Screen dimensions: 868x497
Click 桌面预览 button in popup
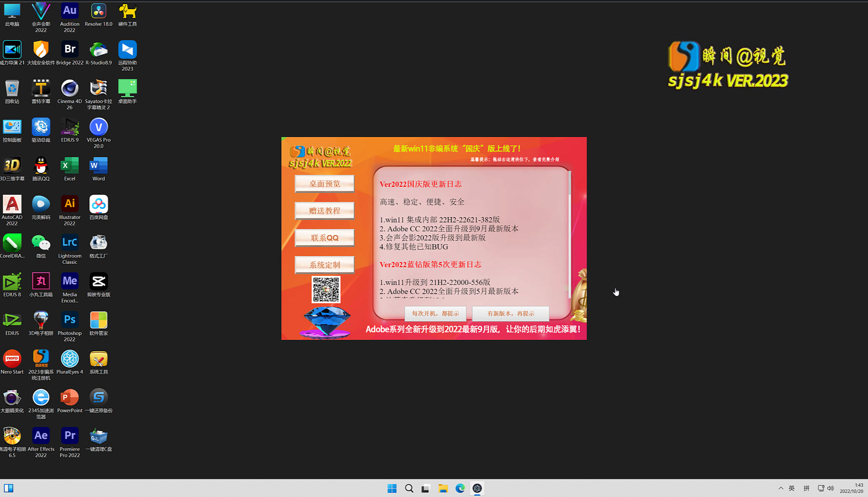click(x=324, y=184)
